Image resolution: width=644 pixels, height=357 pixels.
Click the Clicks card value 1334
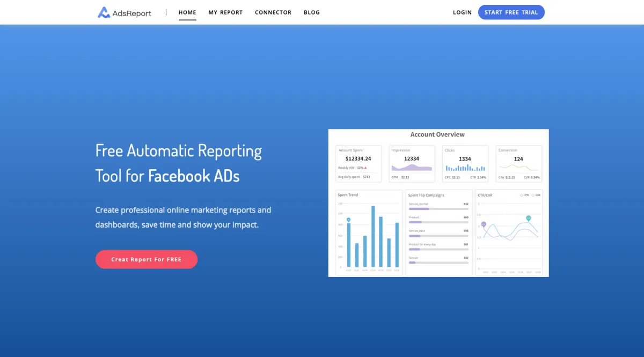[x=465, y=159]
